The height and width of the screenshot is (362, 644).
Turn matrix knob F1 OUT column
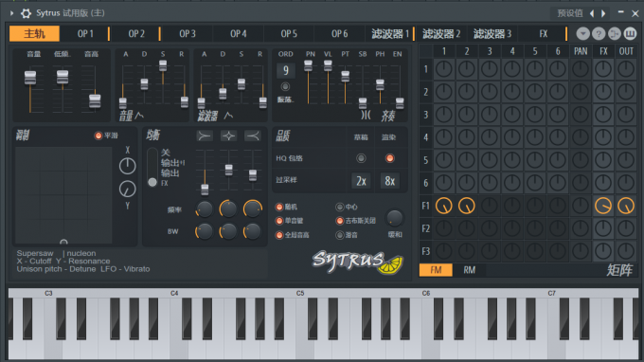click(626, 206)
